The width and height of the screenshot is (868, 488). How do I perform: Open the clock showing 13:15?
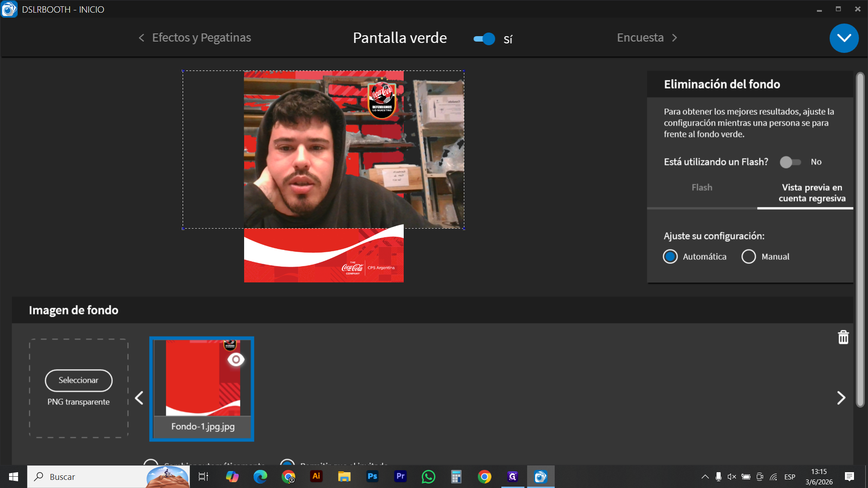tap(819, 477)
